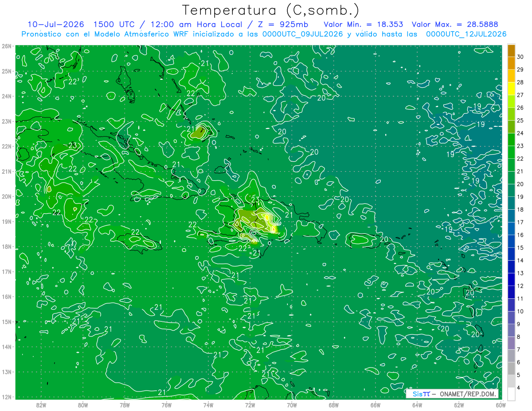532x411 pixels.
Task: Click the color scale label '30'
Action: point(520,57)
